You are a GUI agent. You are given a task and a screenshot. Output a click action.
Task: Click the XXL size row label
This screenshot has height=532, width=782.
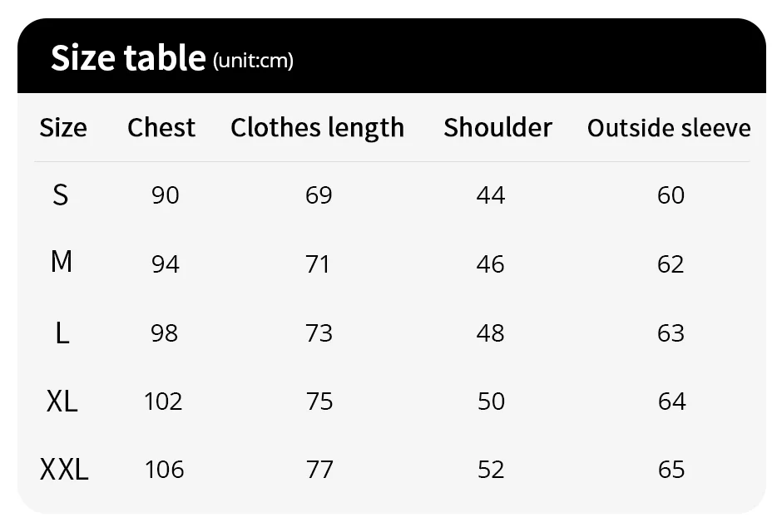[64, 469]
